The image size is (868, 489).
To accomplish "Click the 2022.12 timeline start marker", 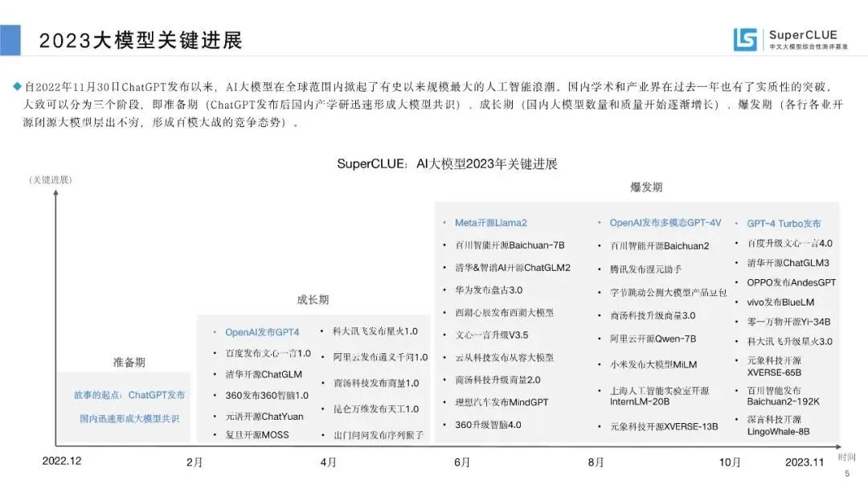I will 62,462.
